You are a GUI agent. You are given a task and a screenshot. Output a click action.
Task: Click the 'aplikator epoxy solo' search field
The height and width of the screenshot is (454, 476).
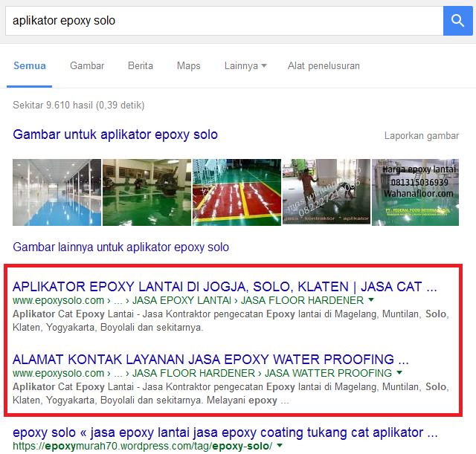point(225,21)
